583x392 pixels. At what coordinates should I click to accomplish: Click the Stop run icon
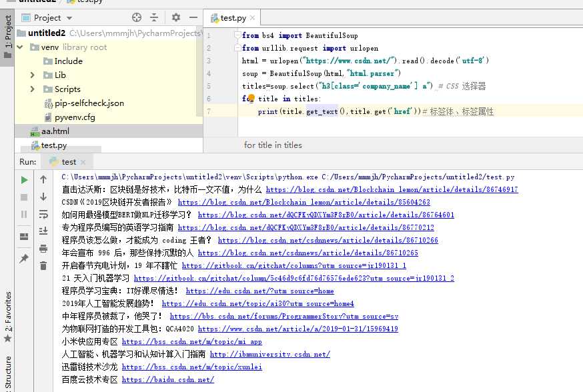click(x=24, y=197)
